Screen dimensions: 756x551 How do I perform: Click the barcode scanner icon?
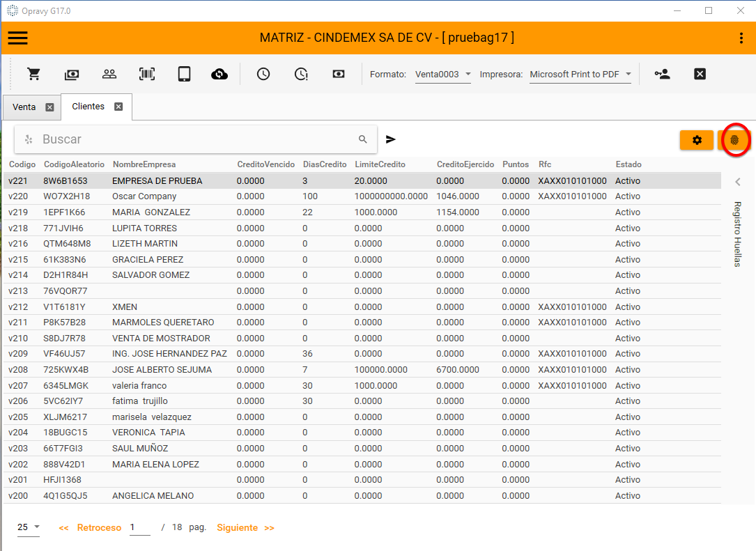(147, 74)
